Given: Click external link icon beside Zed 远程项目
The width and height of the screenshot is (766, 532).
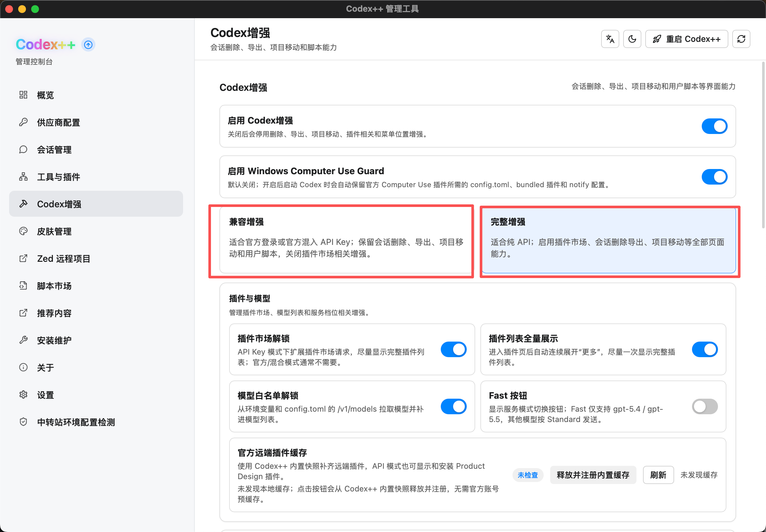Looking at the screenshot, I should (x=23, y=259).
